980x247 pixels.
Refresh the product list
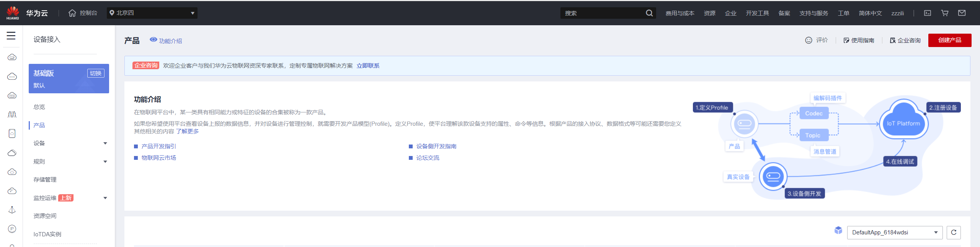pos(954,232)
